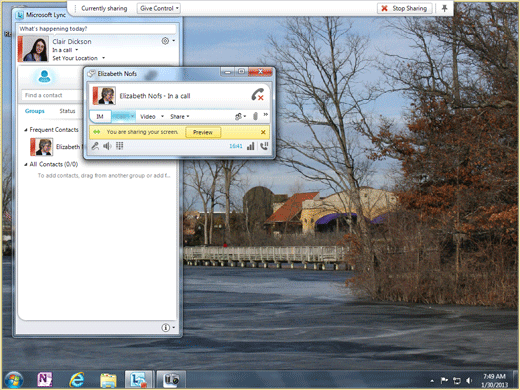Click in What's happening today field
520x390 pixels.
(97, 29)
